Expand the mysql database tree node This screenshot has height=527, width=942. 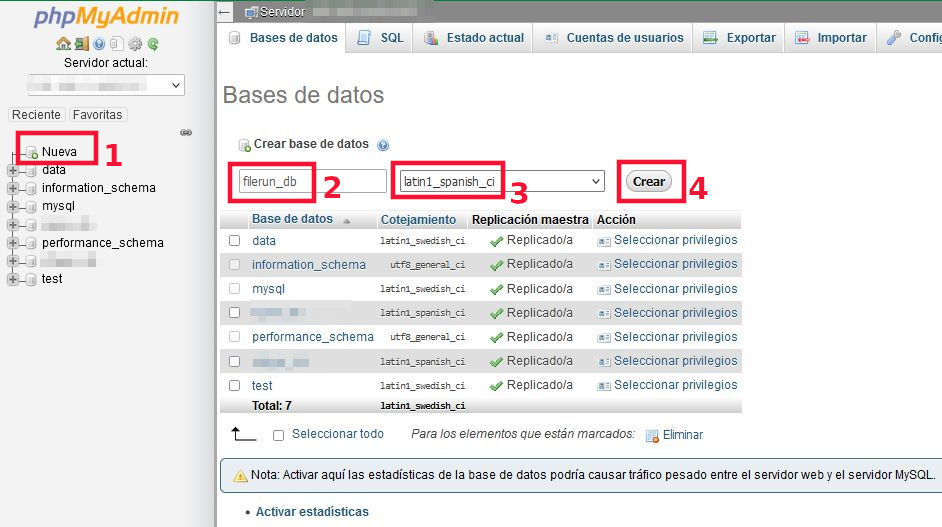coord(13,206)
